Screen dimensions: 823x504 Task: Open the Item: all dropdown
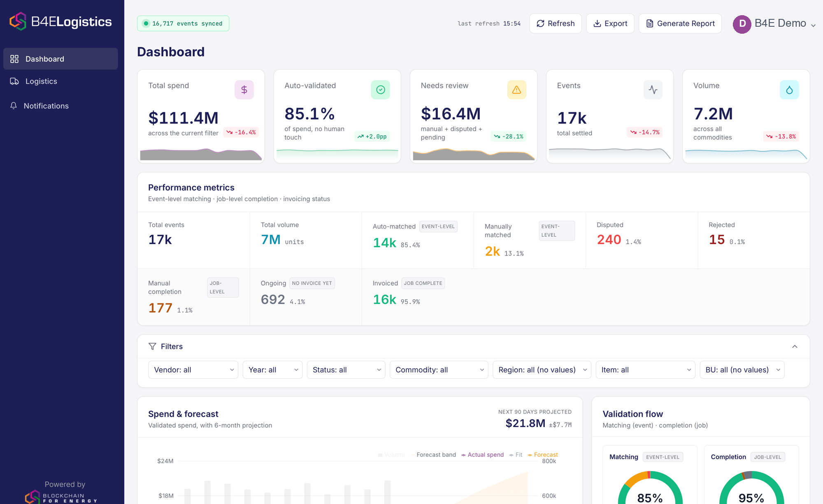point(645,370)
